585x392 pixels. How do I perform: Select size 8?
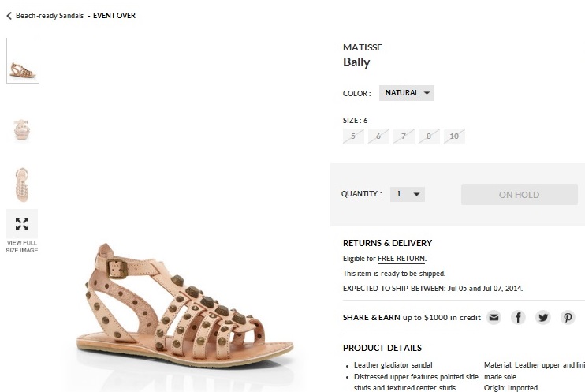click(429, 136)
